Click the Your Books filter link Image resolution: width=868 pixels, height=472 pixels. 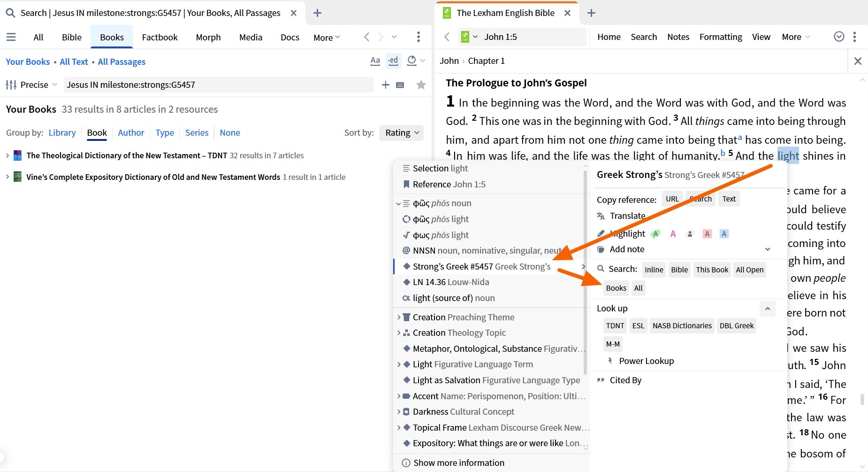[x=28, y=62]
